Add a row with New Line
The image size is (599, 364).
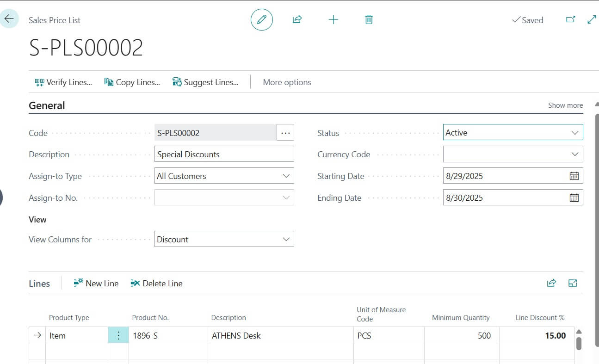(96, 283)
